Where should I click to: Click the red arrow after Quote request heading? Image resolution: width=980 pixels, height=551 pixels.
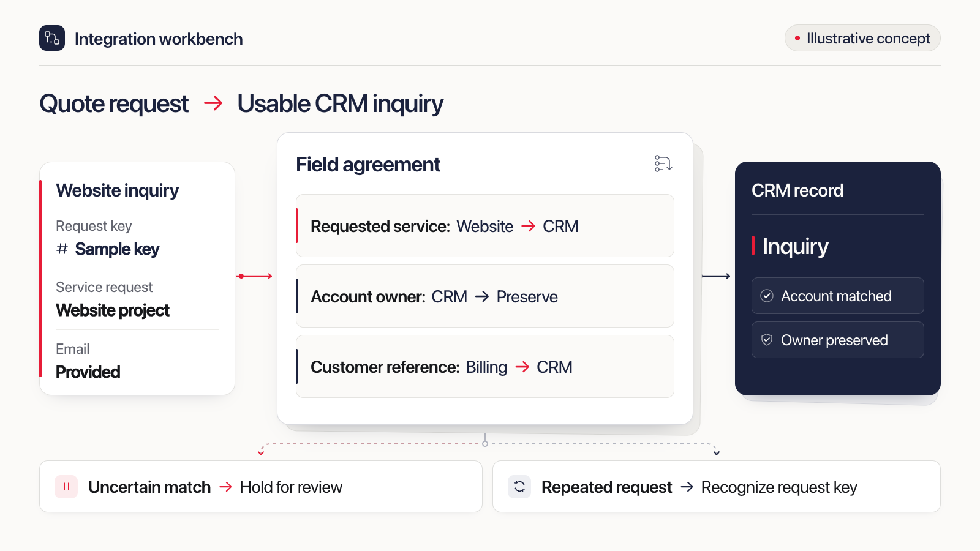click(x=213, y=103)
